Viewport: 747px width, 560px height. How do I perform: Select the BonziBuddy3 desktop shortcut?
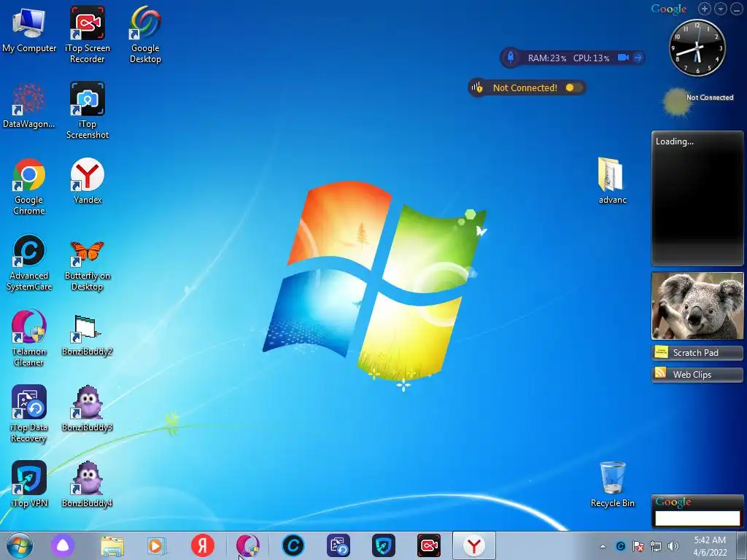click(x=88, y=408)
